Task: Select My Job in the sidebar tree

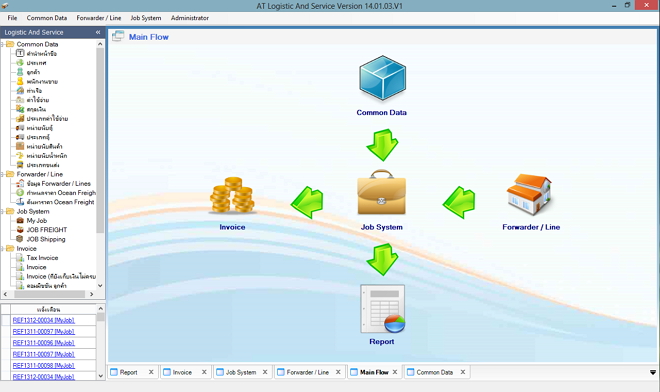Action: 37,221
